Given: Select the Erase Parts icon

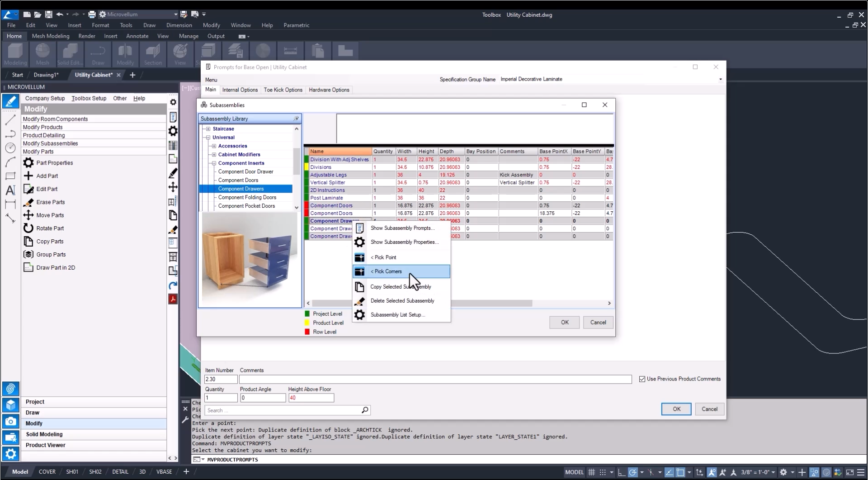Looking at the screenshot, I should [28, 202].
